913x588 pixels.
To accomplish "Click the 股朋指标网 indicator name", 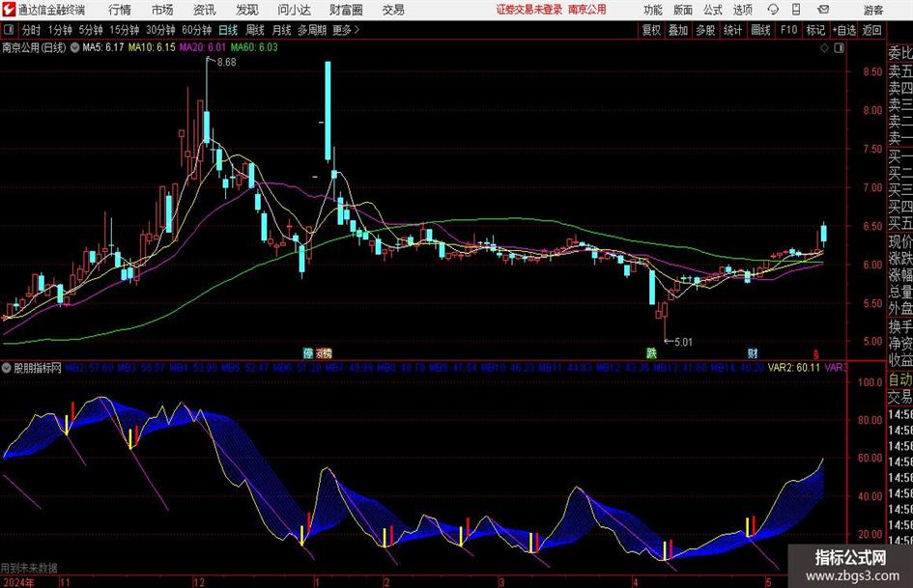I will pos(38,368).
